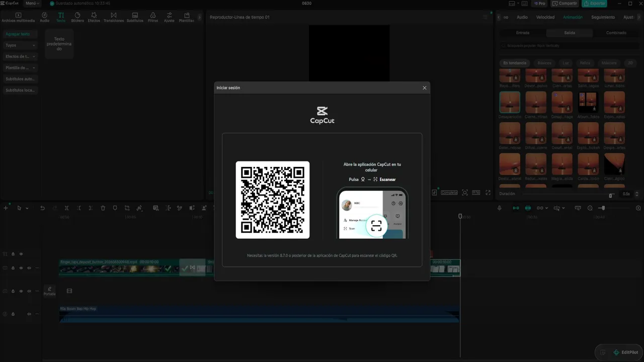This screenshot has height=362, width=644.
Task: Open the Efectos panel
Action: click(94, 18)
